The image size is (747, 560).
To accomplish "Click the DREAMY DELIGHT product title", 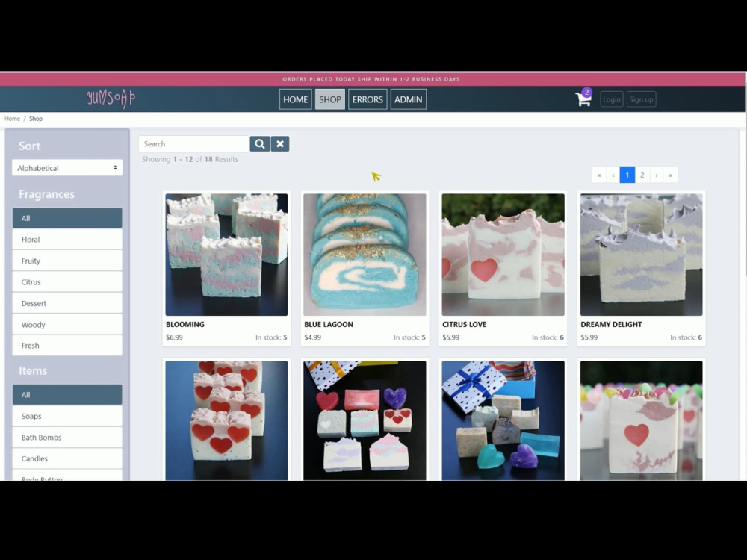I will [611, 324].
